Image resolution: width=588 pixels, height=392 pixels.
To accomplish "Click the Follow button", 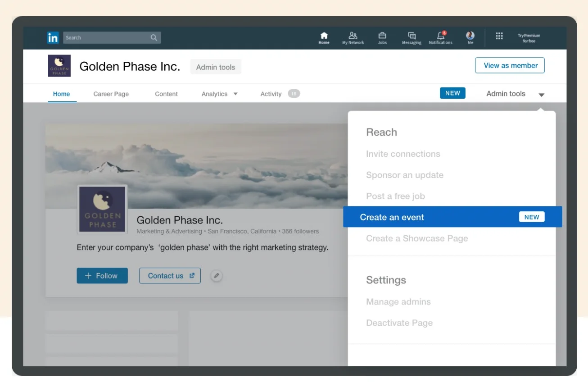I will click(x=102, y=276).
